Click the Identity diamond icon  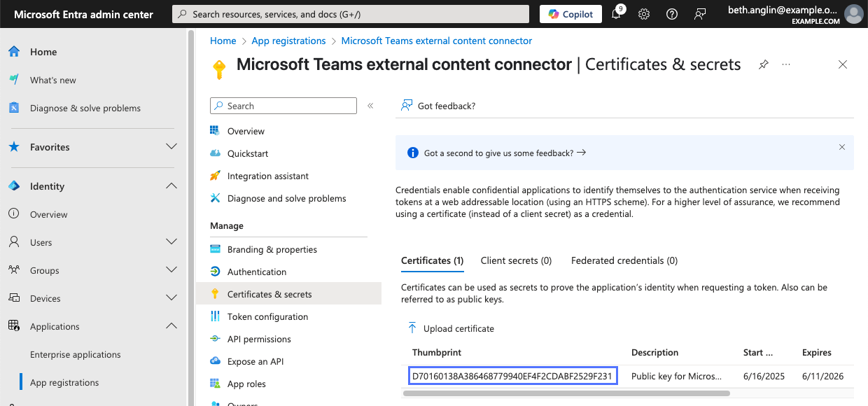pyautogui.click(x=14, y=186)
